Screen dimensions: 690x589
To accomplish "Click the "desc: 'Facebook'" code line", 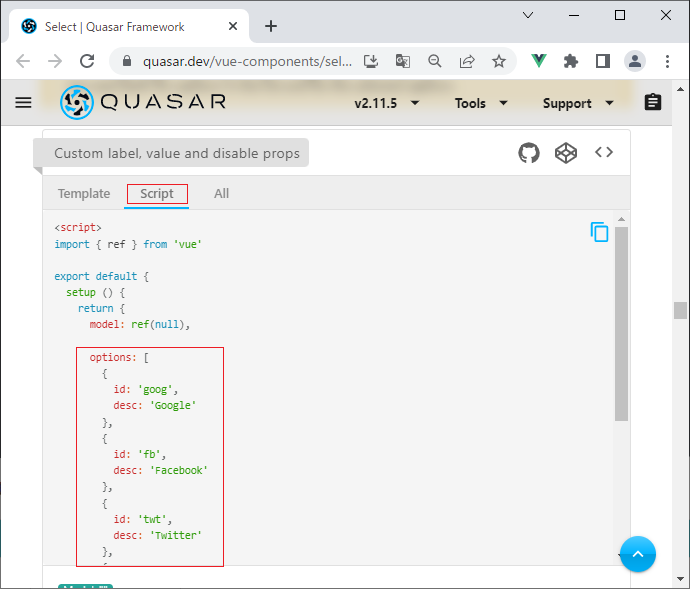I will [x=161, y=471].
